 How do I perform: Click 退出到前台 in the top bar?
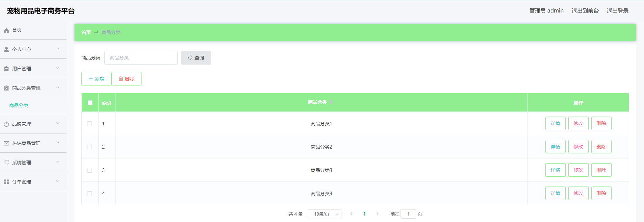click(585, 11)
